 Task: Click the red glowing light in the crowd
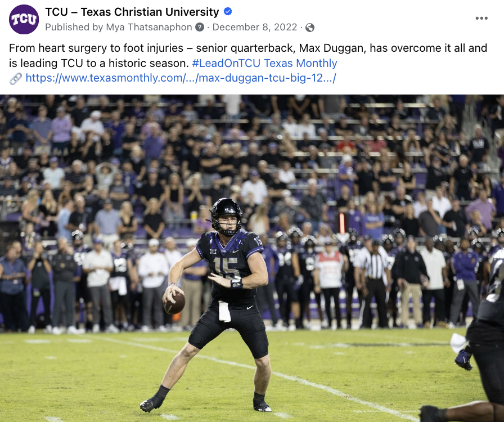tap(342, 223)
